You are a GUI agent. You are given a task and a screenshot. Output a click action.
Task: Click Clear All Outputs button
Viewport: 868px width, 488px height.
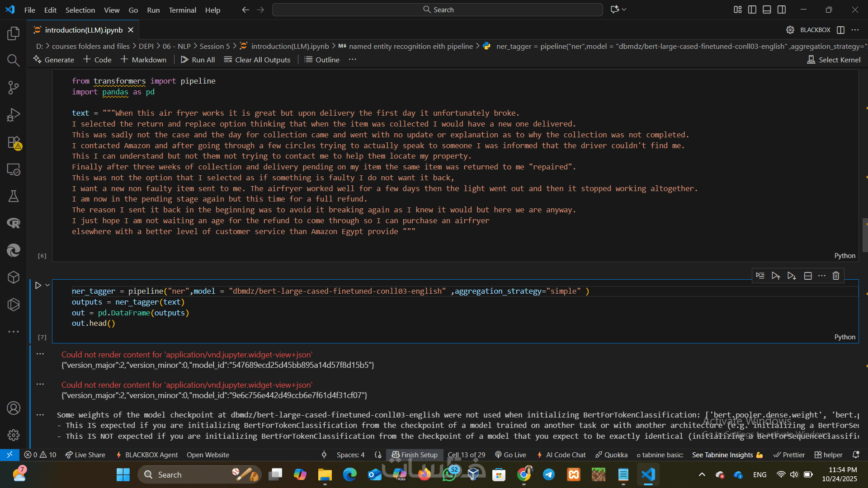257,60
